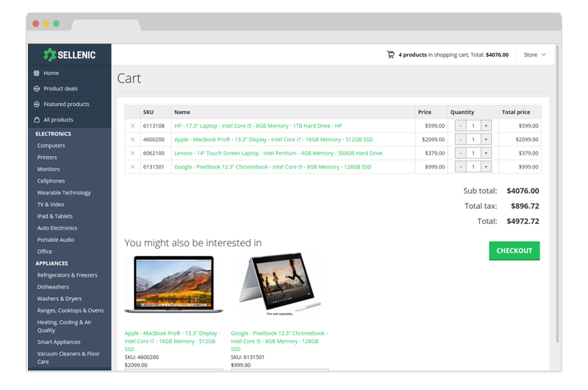This screenshot has height=390, width=588.
Task: Open the Dishwashers category
Action: (x=53, y=287)
